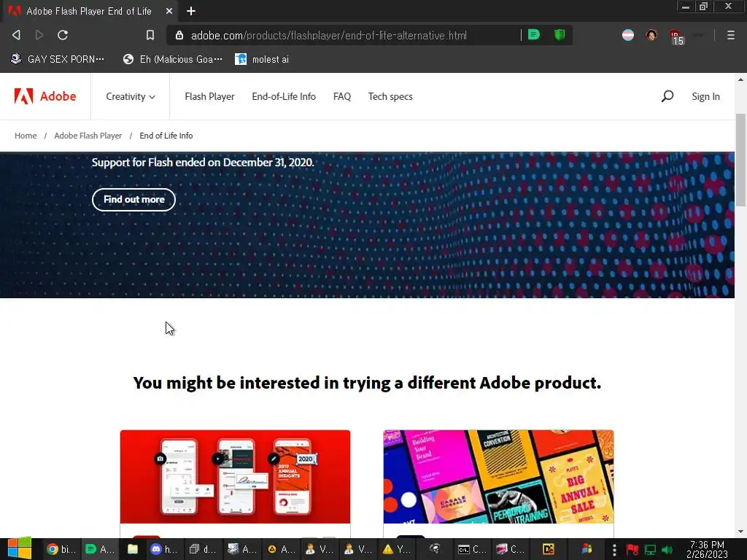Click End of Life Info breadcrumb text
Viewport: 747px width, 560px height.
point(166,136)
